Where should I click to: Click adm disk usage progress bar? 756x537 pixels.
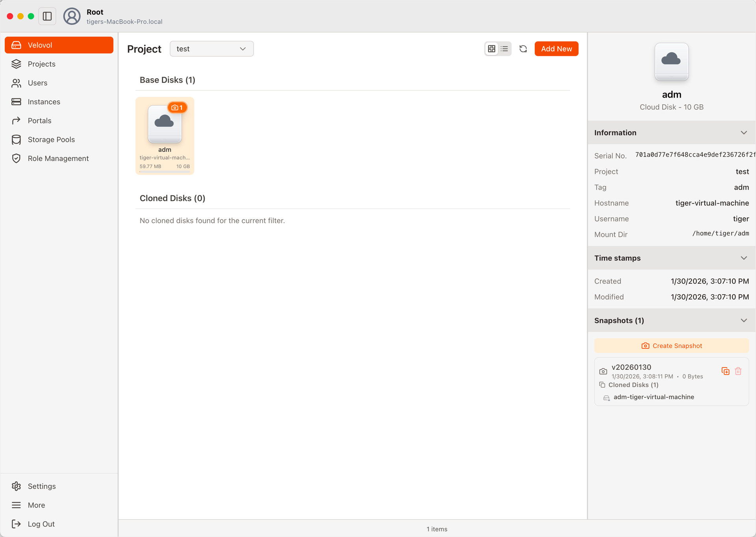[x=165, y=172]
